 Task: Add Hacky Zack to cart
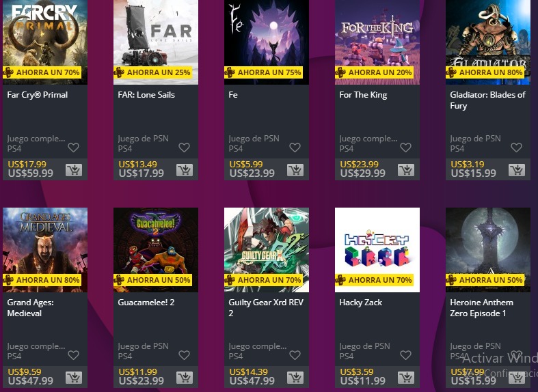tap(406, 378)
